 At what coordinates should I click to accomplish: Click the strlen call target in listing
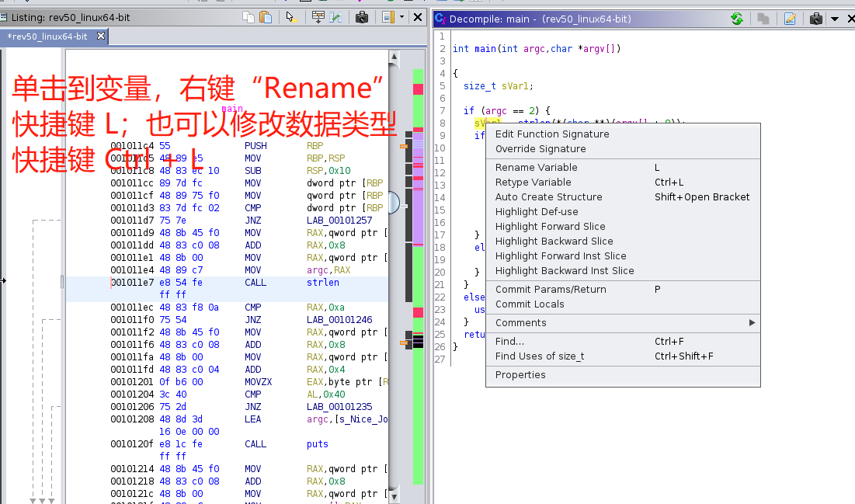click(x=322, y=283)
